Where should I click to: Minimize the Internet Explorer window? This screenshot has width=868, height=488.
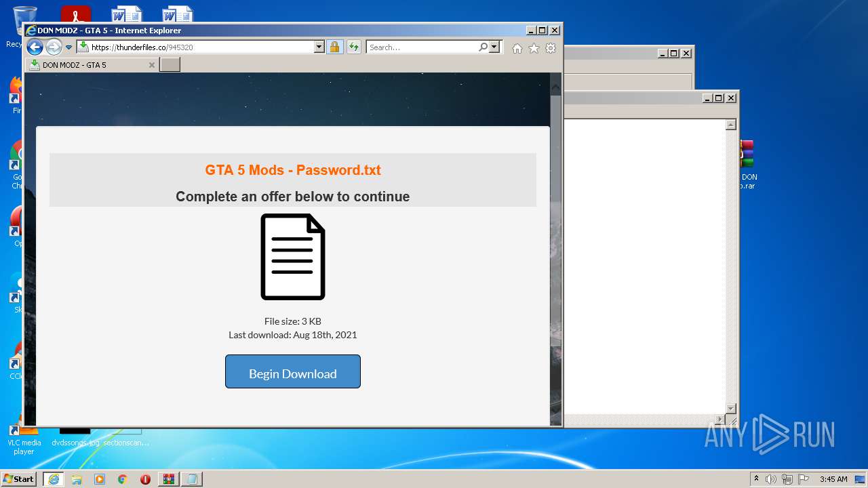tap(530, 30)
